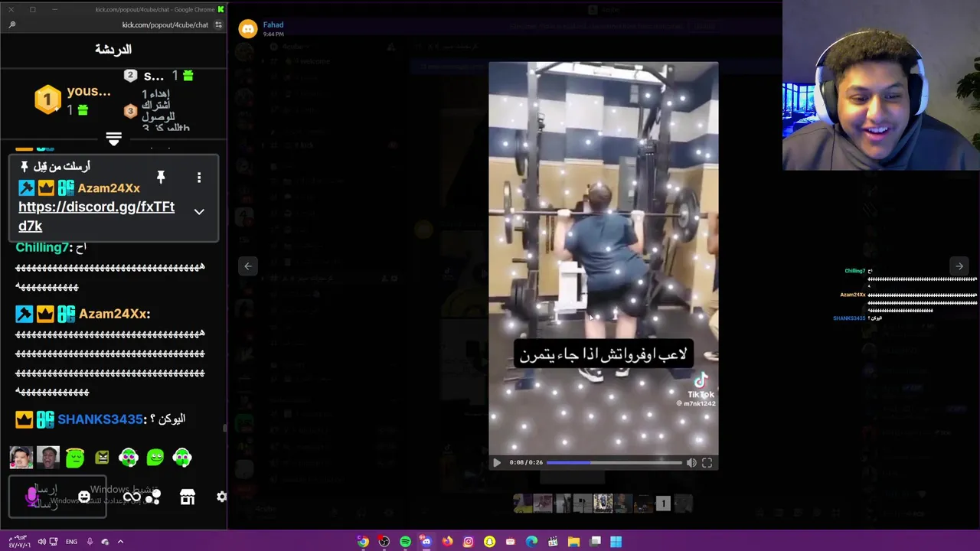Open Instagram from taskbar
Screen dimensions: 980x551
click(469, 542)
